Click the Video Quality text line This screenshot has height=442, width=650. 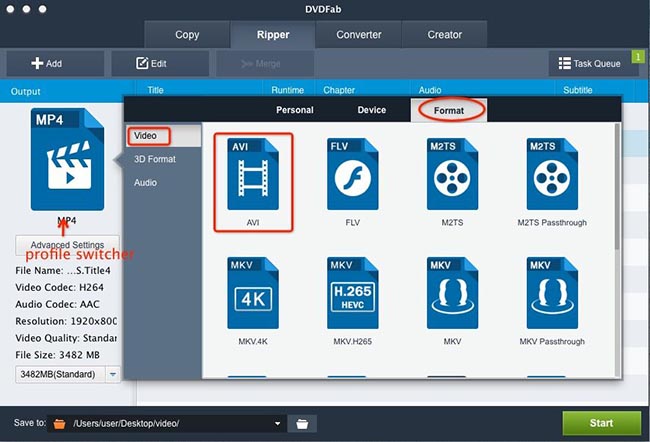click(66, 338)
